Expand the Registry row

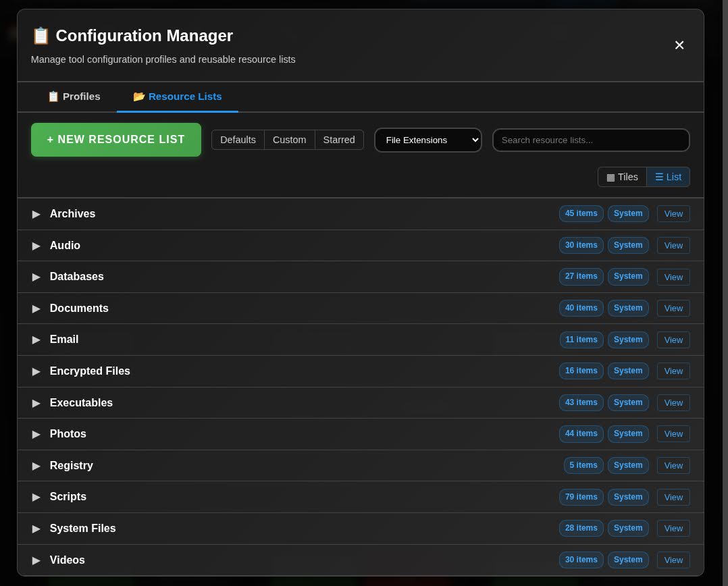click(x=36, y=465)
